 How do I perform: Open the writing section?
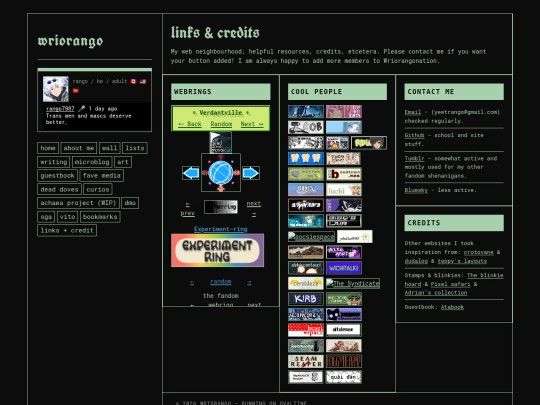click(54, 162)
